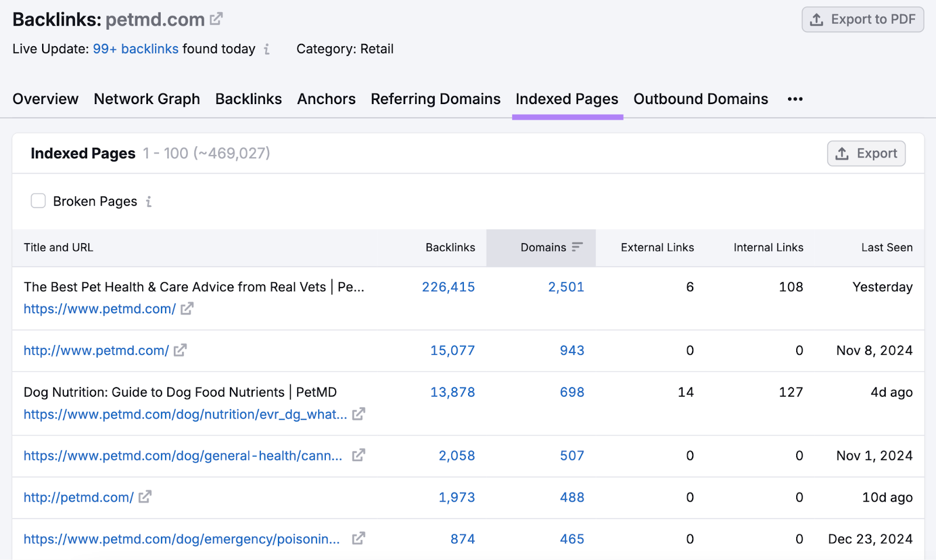Click info icon beside Broken Pages
Image resolution: width=936 pixels, height=560 pixels.
pos(149,202)
